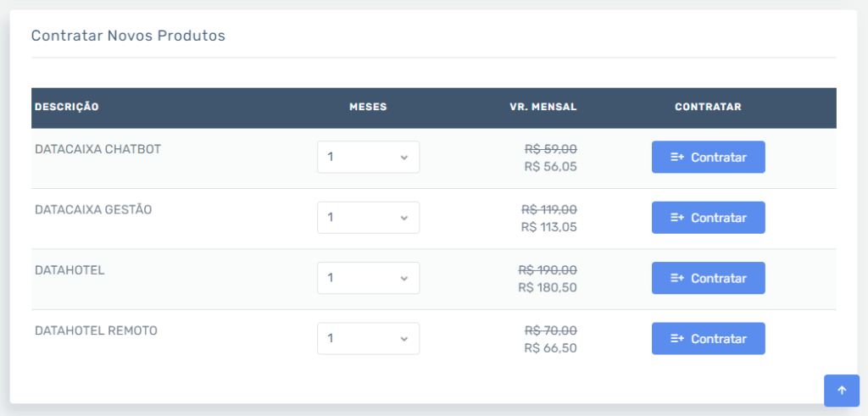Viewport: 868px width, 416px height.
Task: Expand months selector for DATAHOTEL REMOTO
Action: [368, 339]
